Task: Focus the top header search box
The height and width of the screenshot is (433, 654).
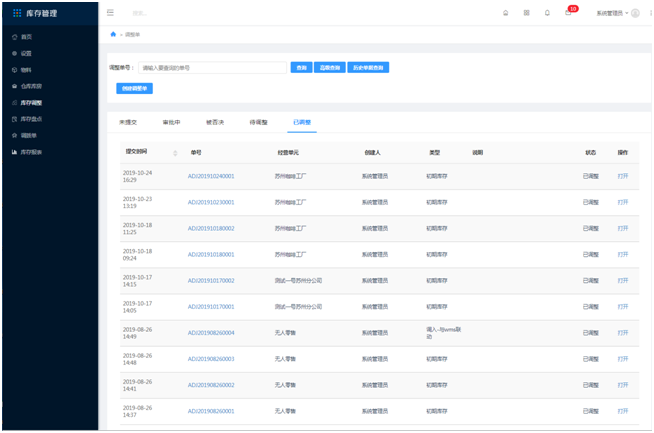Action: click(x=140, y=13)
